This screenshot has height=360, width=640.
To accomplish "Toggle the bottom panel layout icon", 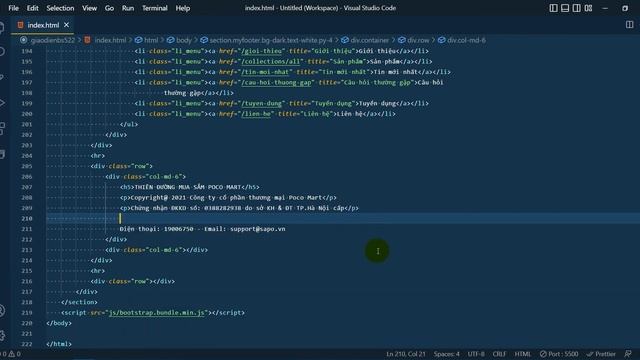I will [x=565, y=8].
